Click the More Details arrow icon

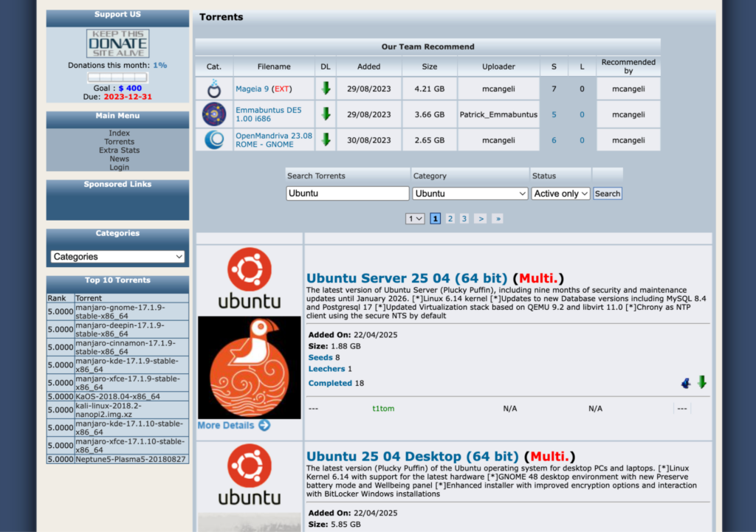tap(264, 426)
